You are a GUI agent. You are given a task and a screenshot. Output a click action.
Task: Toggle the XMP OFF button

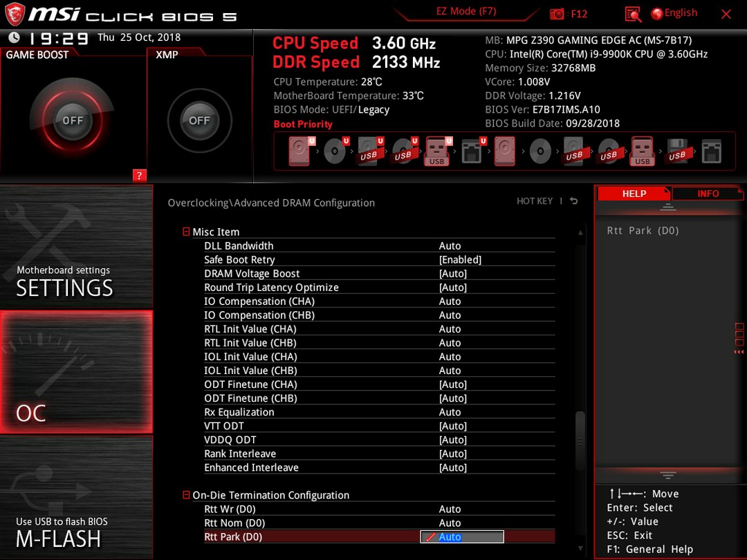pos(199,120)
